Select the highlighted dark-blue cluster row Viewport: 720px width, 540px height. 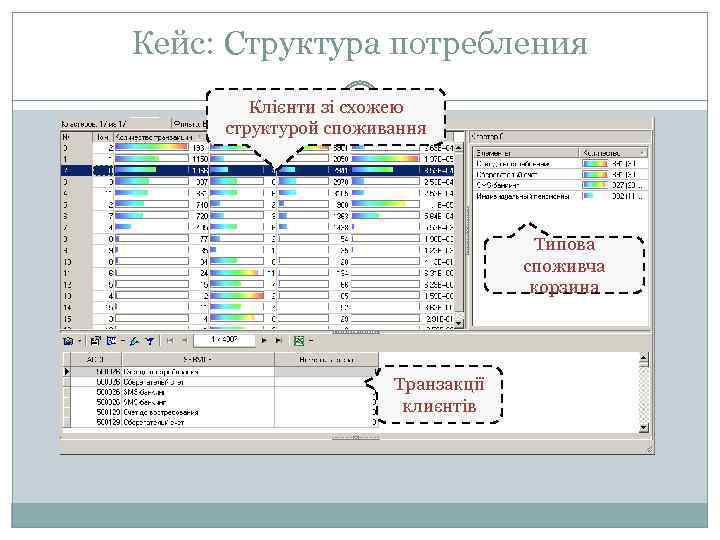pyautogui.click(x=257, y=170)
